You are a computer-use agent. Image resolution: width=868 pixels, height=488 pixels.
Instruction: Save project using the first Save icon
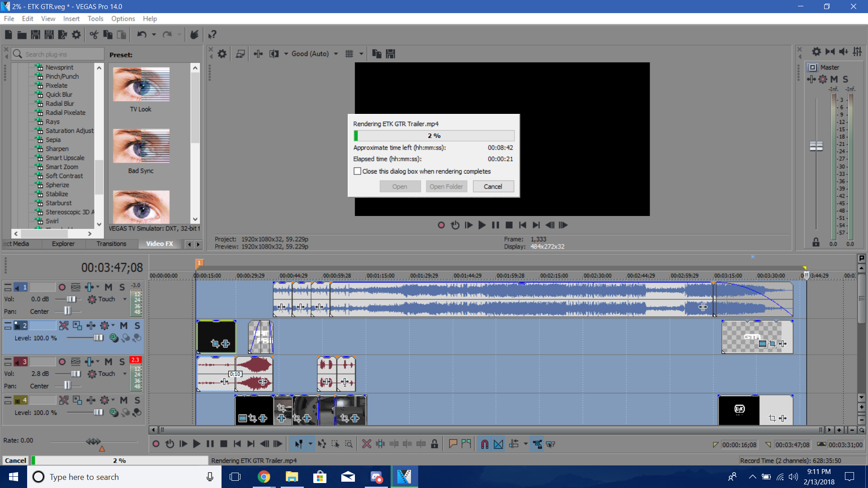(36, 35)
